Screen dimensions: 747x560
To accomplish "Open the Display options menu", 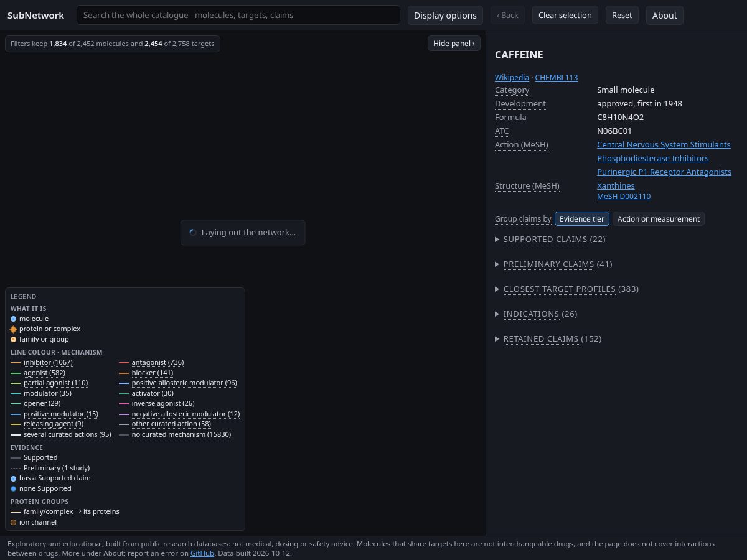I will (445, 16).
